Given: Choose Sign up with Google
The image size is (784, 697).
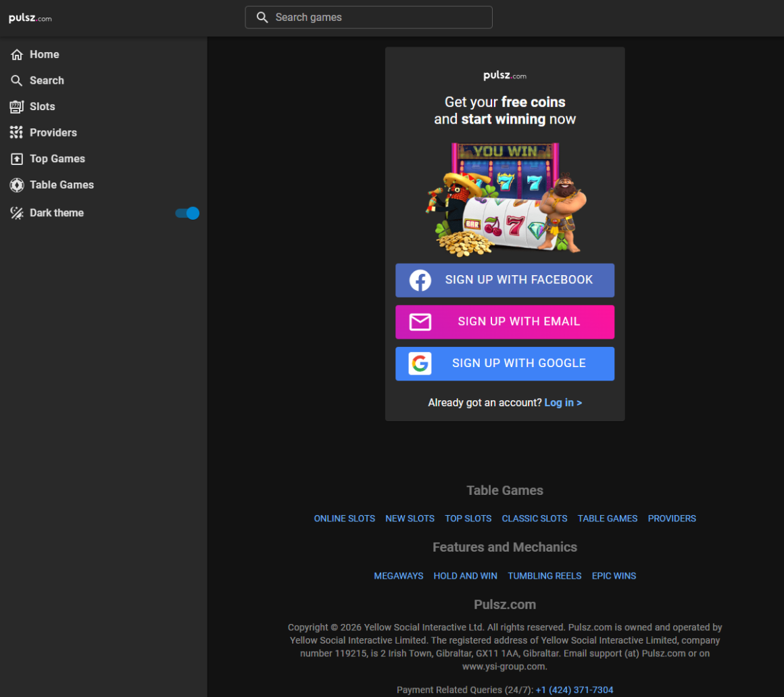Looking at the screenshot, I should [x=505, y=364].
